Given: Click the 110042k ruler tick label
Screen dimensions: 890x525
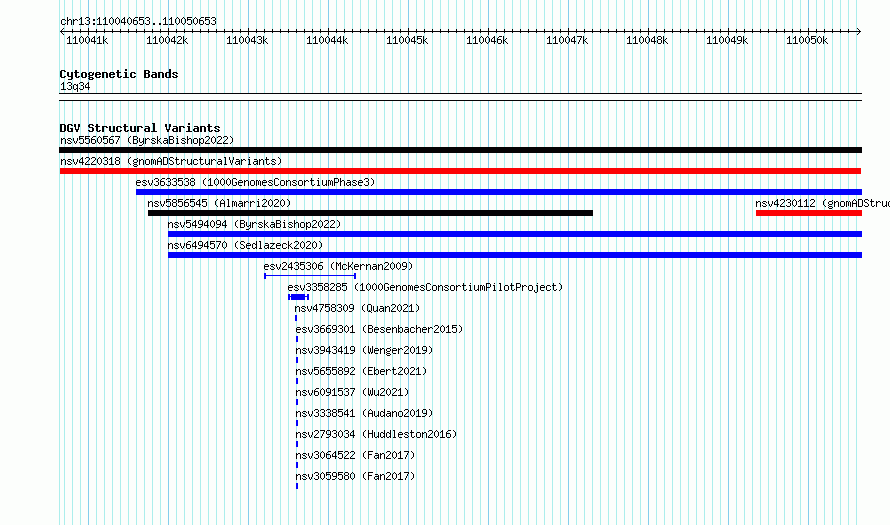Looking at the screenshot, I should coord(167,40).
